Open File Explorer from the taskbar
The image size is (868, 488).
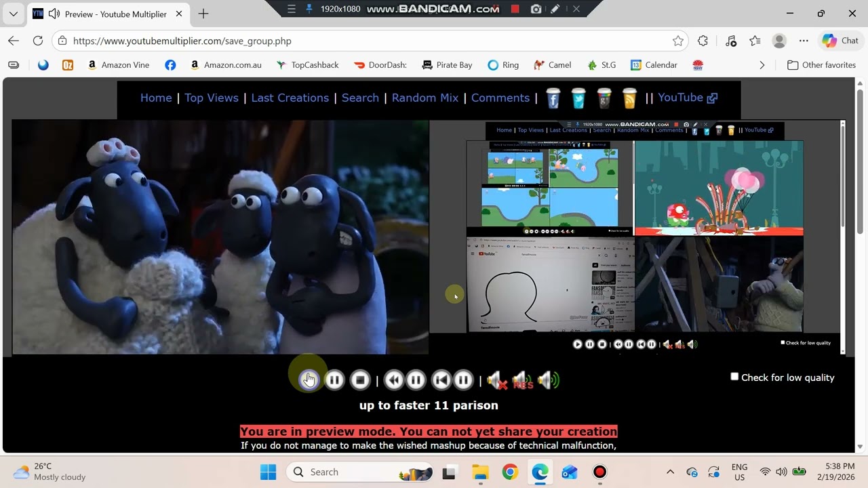pyautogui.click(x=480, y=472)
